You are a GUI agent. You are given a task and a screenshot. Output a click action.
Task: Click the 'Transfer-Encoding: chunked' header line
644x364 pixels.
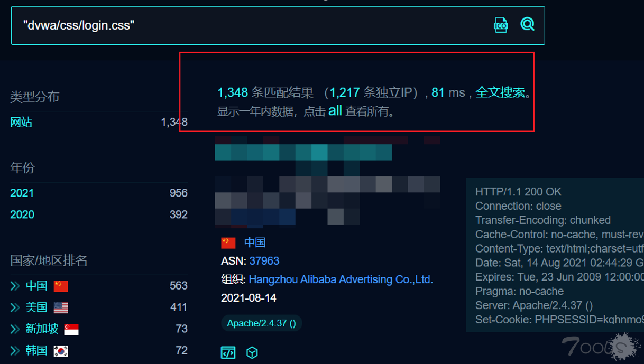pos(543,220)
